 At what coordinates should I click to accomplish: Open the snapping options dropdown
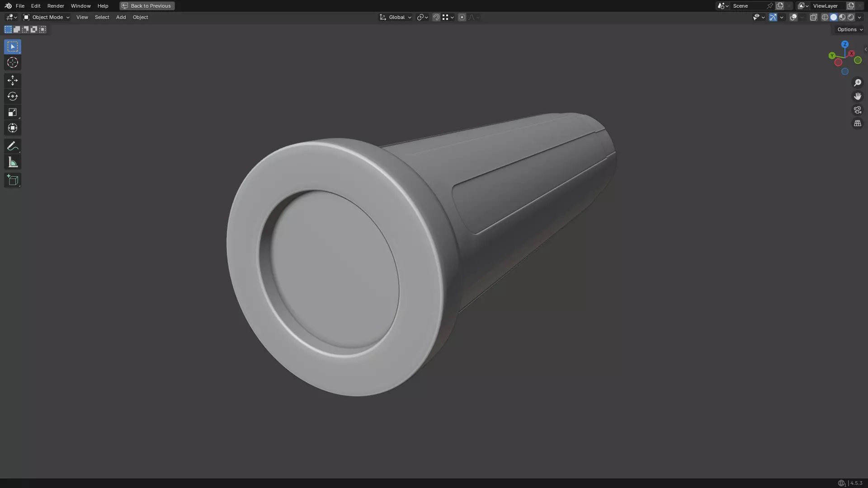448,17
